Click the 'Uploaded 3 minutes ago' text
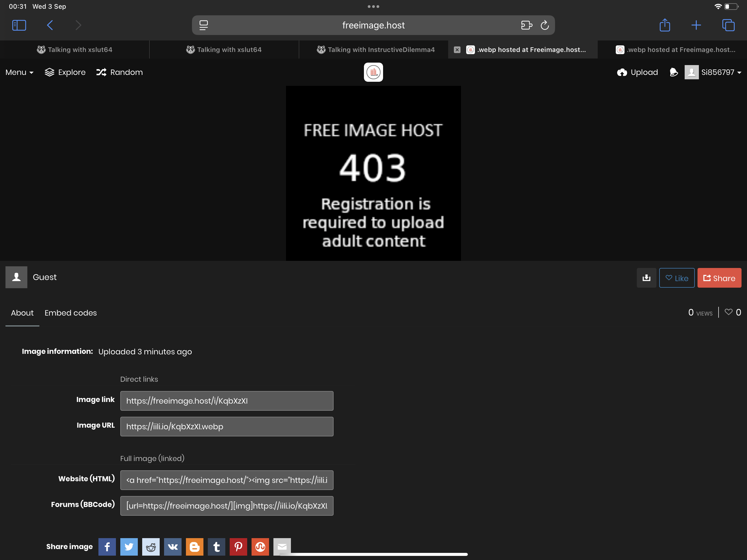 click(145, 352)
